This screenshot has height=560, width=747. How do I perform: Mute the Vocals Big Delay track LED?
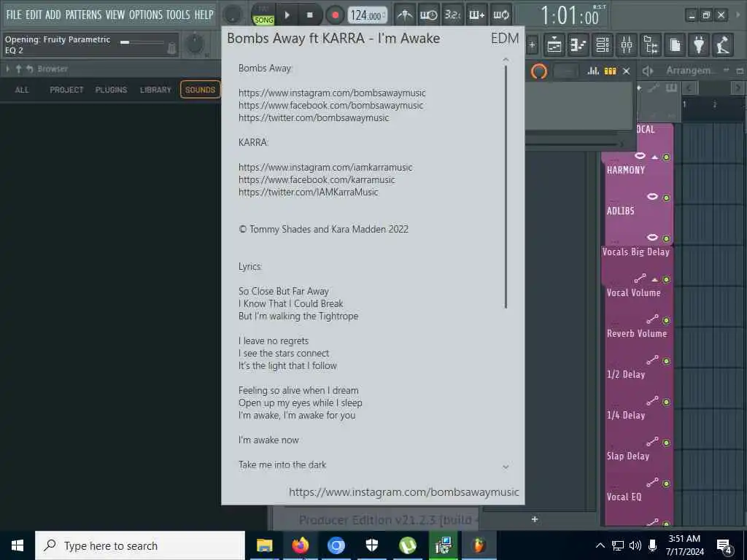tap(666, 279)
